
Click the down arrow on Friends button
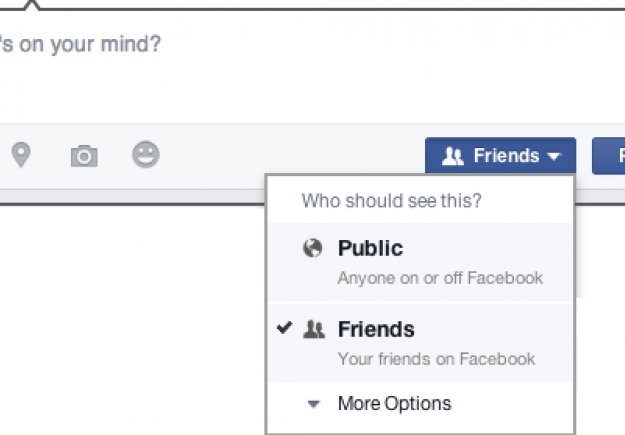pyautogui.click(x=555, y=157)
